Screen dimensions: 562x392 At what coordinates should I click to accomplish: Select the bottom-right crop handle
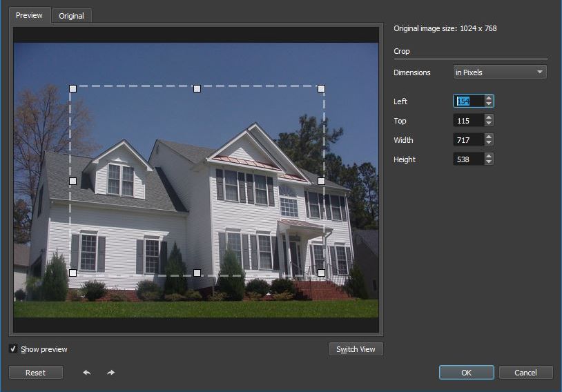click(x=322, y=273)
